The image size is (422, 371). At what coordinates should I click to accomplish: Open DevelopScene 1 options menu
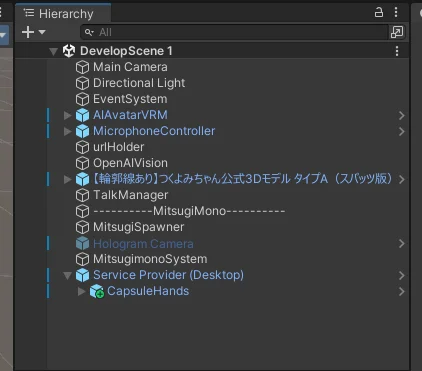397,51
